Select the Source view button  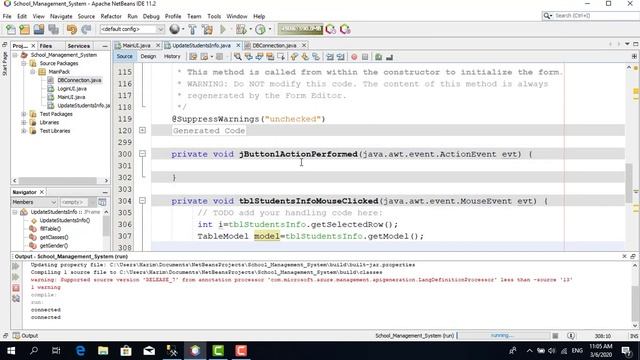[x=124, y=57]
